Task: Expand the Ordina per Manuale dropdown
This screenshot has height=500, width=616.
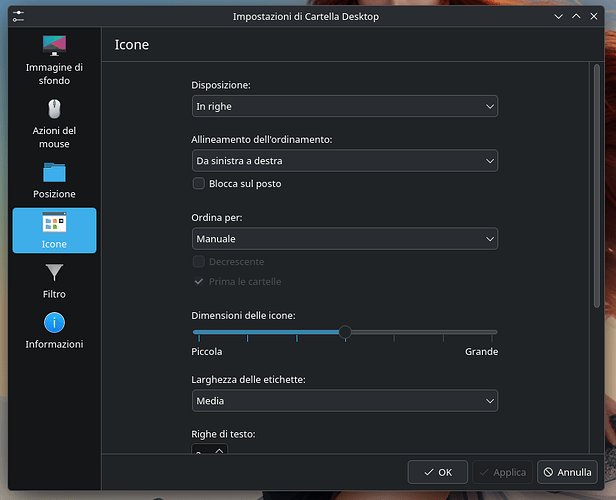Action: pos(345,239)
